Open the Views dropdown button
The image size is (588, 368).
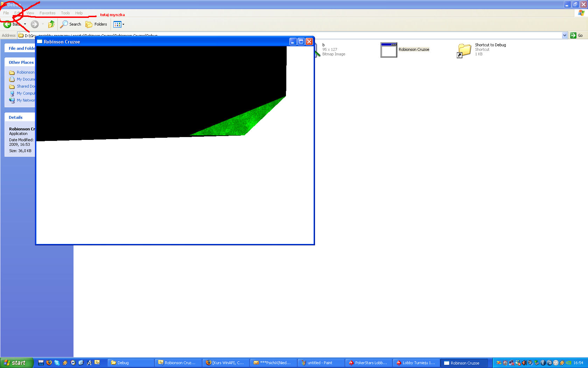click(x=119, y=24)
